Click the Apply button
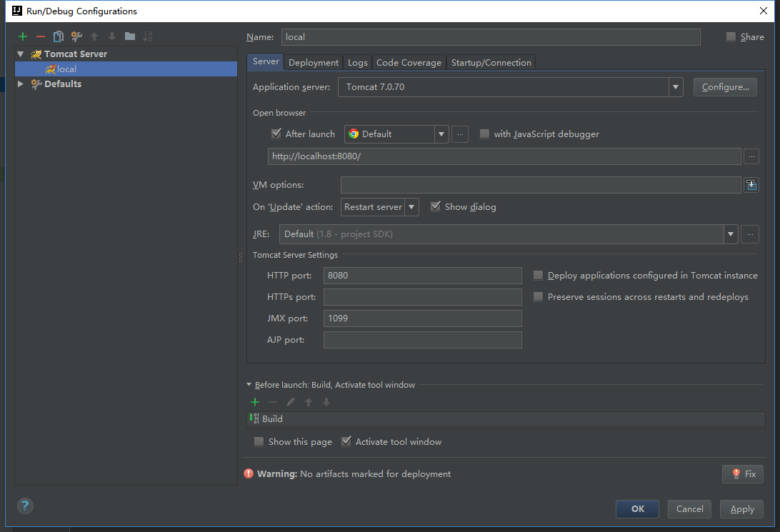Image resolution: width=780 pixels, height=532 pixels. tap(741, 509)
